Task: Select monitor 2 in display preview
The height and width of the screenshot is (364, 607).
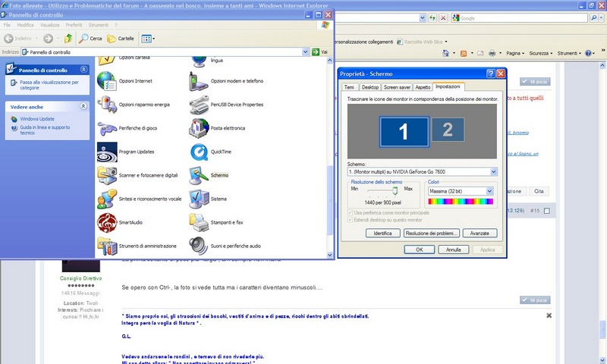Action: coord(447,130)
